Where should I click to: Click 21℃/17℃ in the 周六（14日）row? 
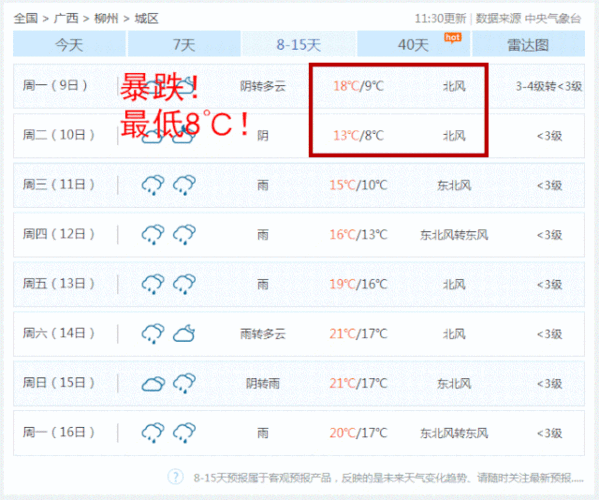(x=358, y=334)
